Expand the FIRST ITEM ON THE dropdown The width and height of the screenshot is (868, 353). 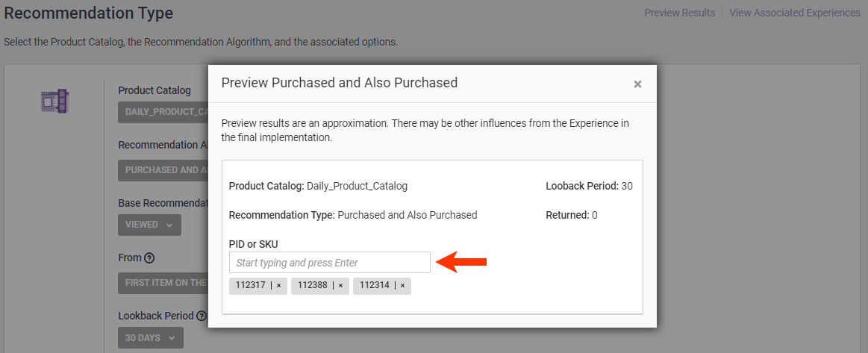click(x=163, y=283)
